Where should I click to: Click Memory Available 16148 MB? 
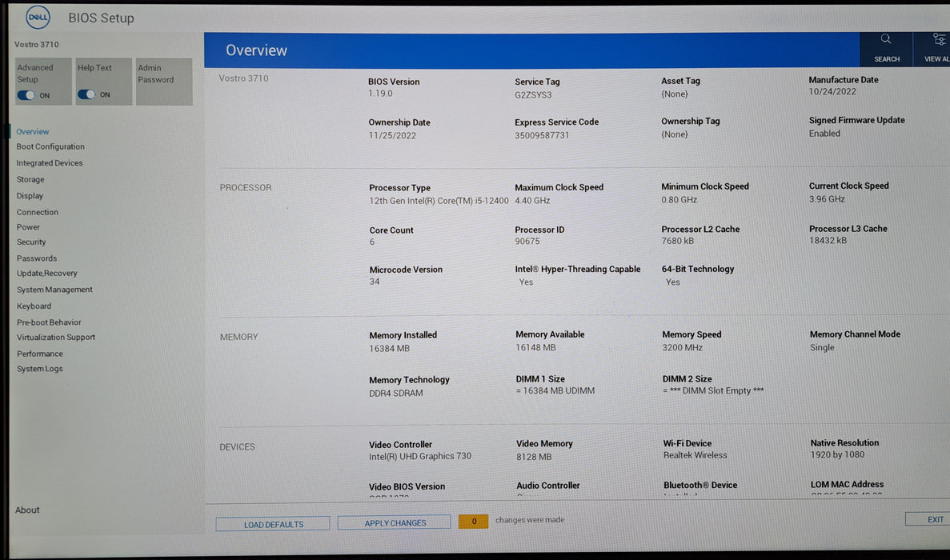[535, 347]
